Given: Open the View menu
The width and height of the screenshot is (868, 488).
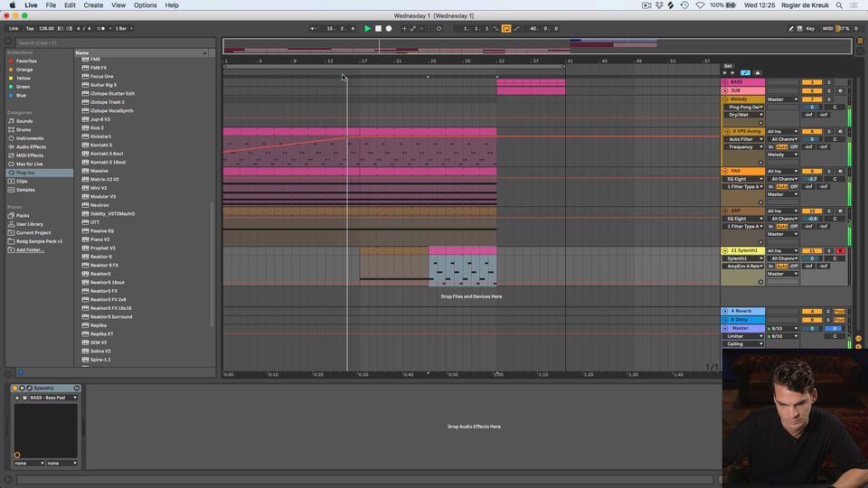Looking at the screenshot, I should pyautogui.click(x=118, y=5).
